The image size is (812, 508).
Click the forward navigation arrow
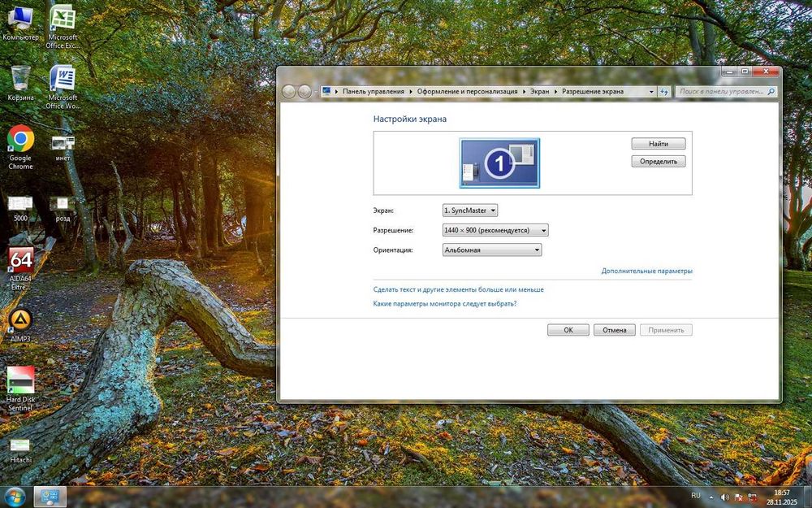[x=305, y=92]
